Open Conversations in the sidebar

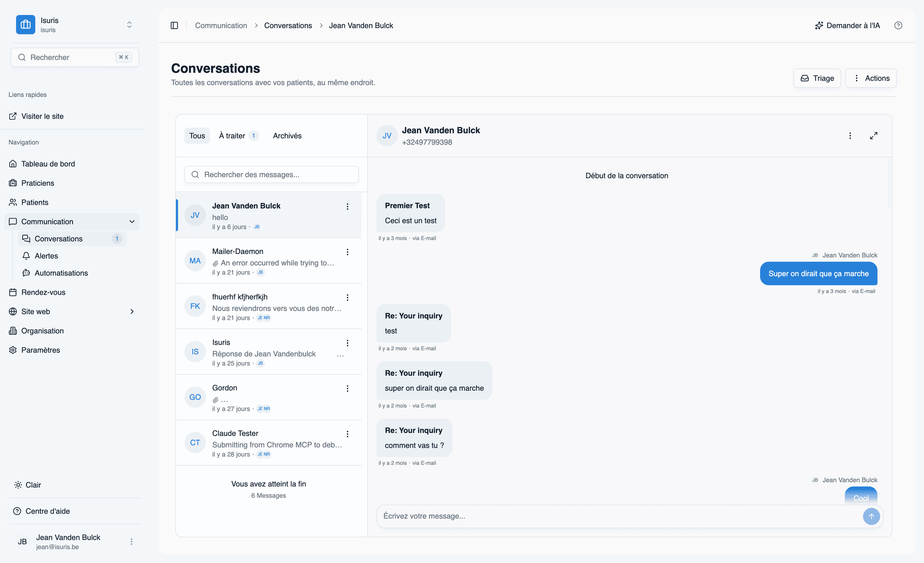coord(72,239)
